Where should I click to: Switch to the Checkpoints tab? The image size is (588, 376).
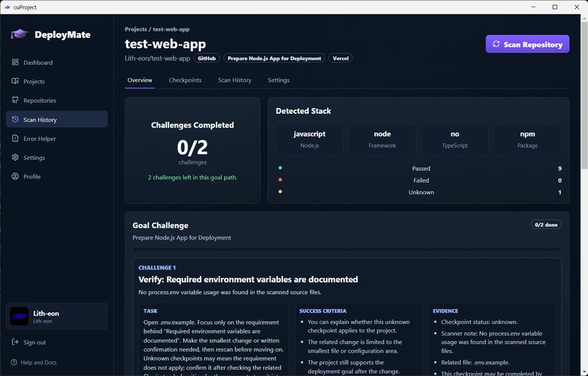(x=185, y=80)
